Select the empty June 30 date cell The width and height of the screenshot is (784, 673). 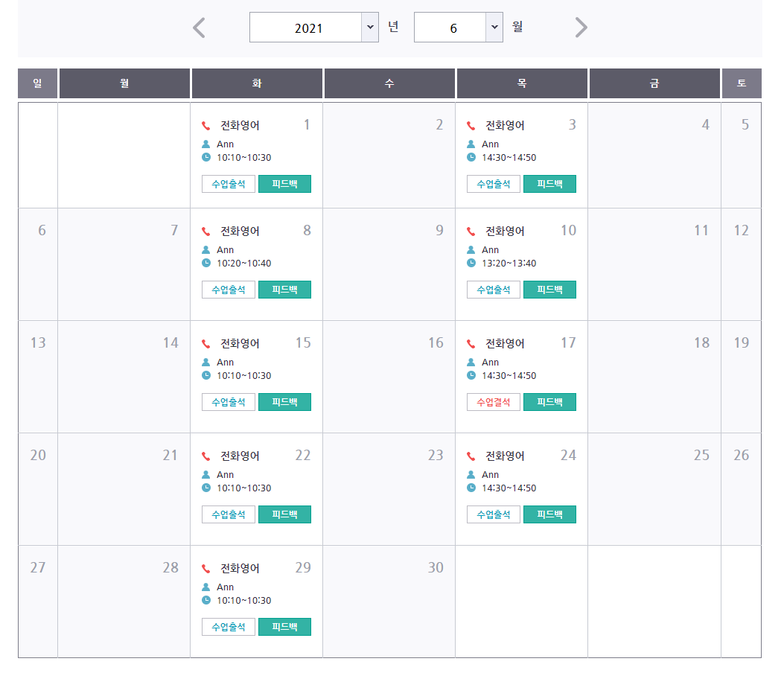pos(389,602)
